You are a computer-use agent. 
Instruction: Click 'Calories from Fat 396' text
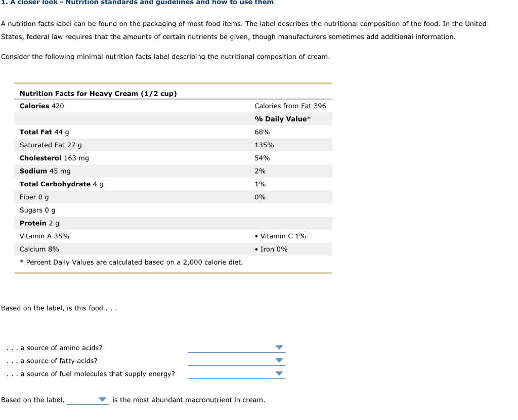point(290,106)
